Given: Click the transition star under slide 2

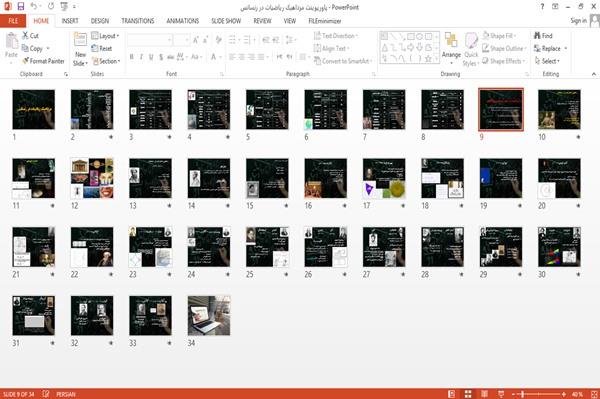Looking at the screenshot, I should 111,137.
